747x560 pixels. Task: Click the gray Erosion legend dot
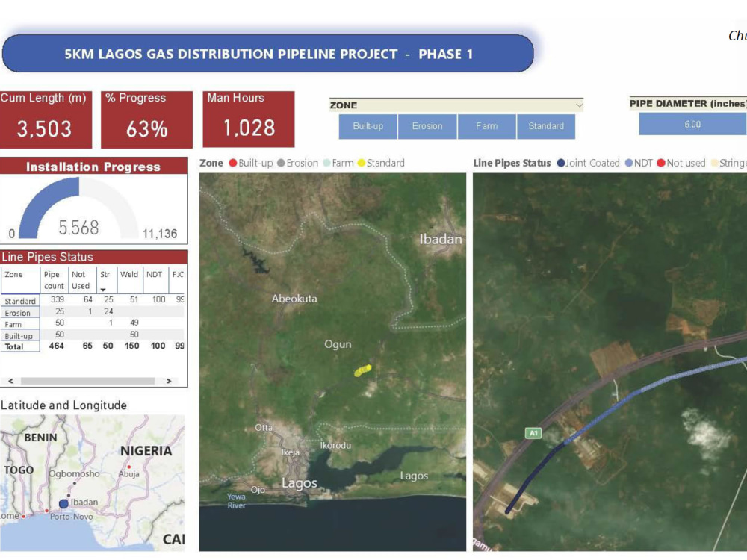click(x=281, y=163)
